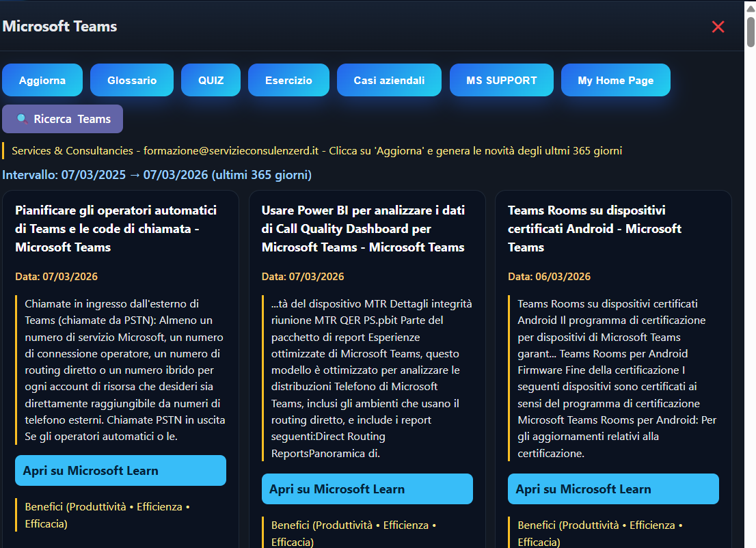Select the title 'Teams Rooms su dispositivi certificati Android'
Image resolution: width=756 pixels, height=548 pixels.
595,228
